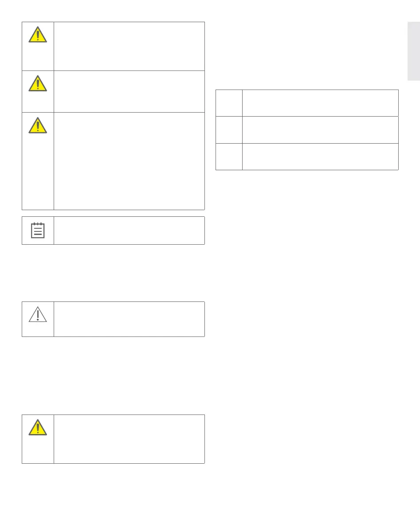Click the blank box beside the lowest warning icon
The image size is (420, 528).
tap(129, 439)
